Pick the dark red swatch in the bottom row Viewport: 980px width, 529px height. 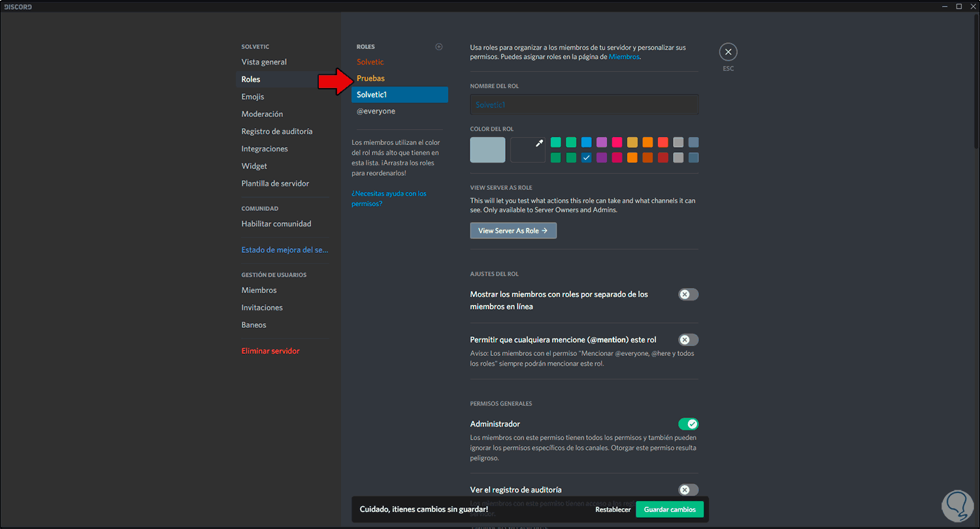tap(663, 157)
